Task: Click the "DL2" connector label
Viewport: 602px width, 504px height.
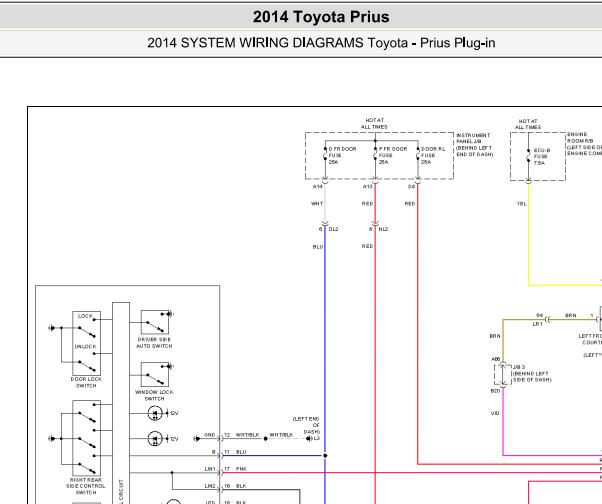Action: (333, 229)
